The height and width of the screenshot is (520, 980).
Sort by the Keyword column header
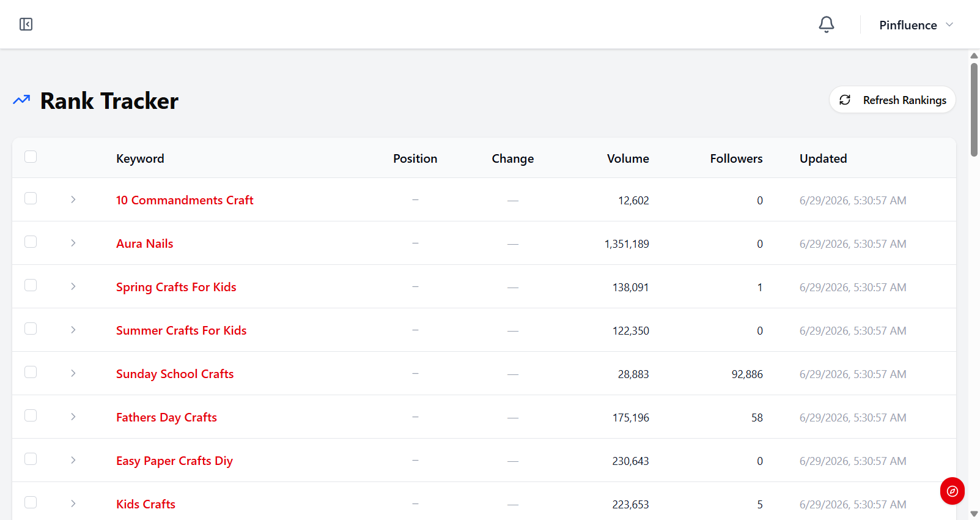pos(140,158)
